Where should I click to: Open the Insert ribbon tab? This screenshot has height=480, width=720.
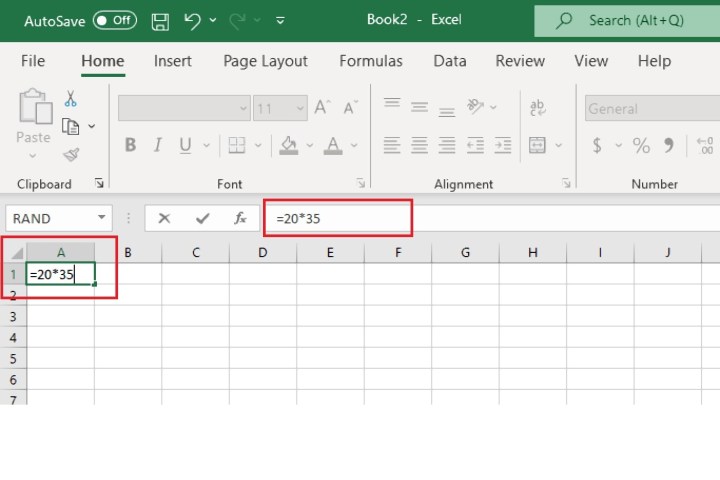coord(172,61)
